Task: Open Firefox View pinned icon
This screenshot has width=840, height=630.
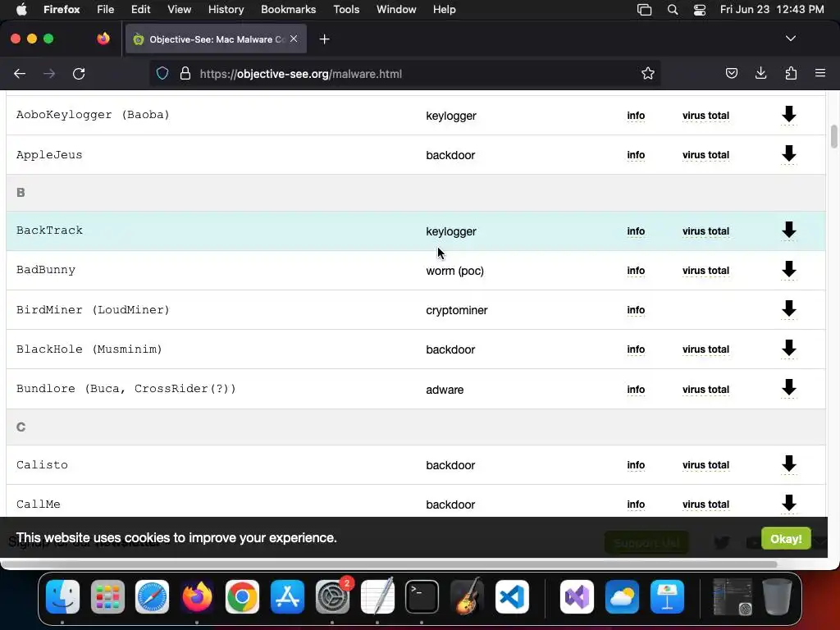Action: coord(103,39)
